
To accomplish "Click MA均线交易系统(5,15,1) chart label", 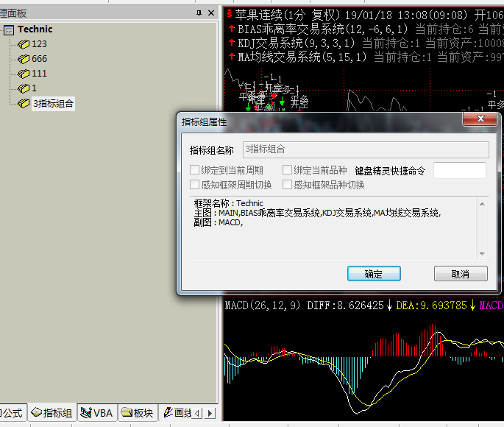I will (x=302, y=57).
